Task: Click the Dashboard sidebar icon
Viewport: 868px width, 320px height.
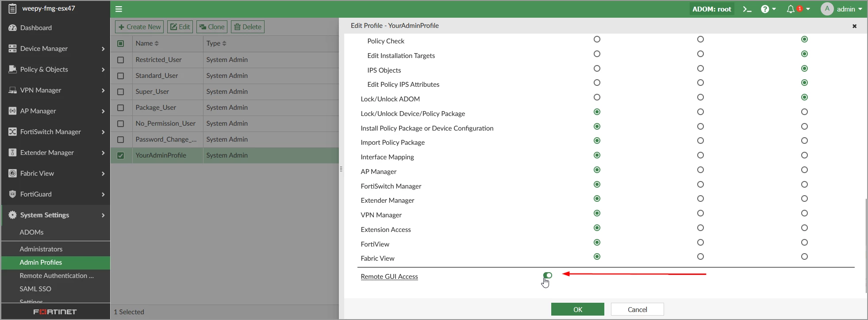Action: pyautogui.click(x=12, y=27)
